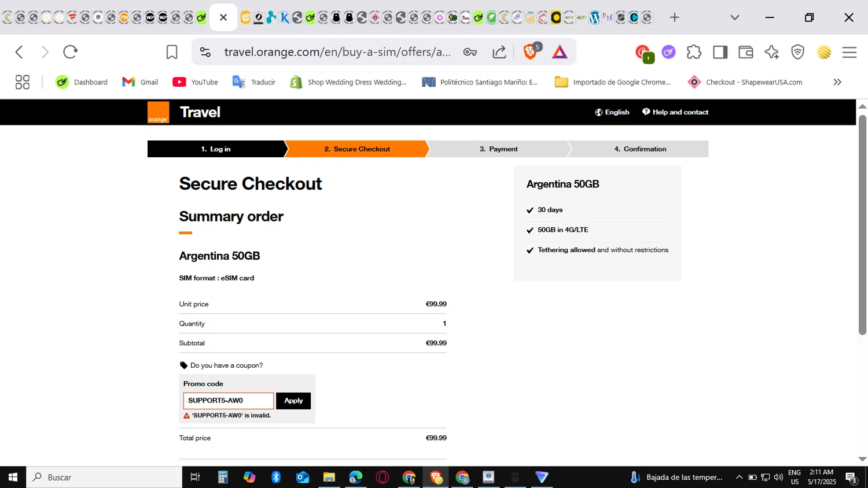The width and height of the screenshot is (868, 488).
Task: Bookmark this page
Action: coord(172,52)
